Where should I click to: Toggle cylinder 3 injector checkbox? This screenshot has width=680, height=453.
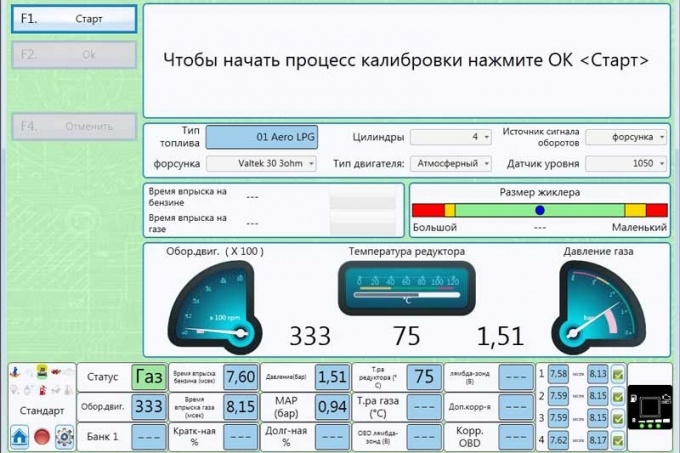click(x=618, y=418)
